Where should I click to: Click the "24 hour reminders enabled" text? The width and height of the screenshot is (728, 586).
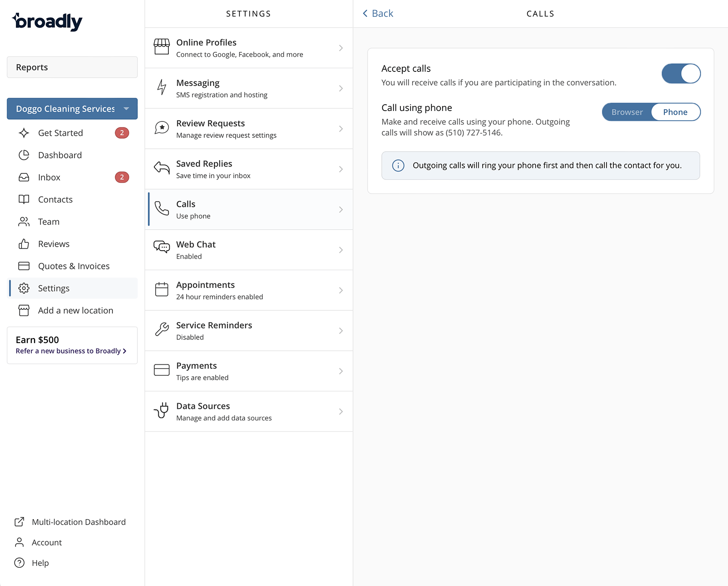(x=220, y=297)
